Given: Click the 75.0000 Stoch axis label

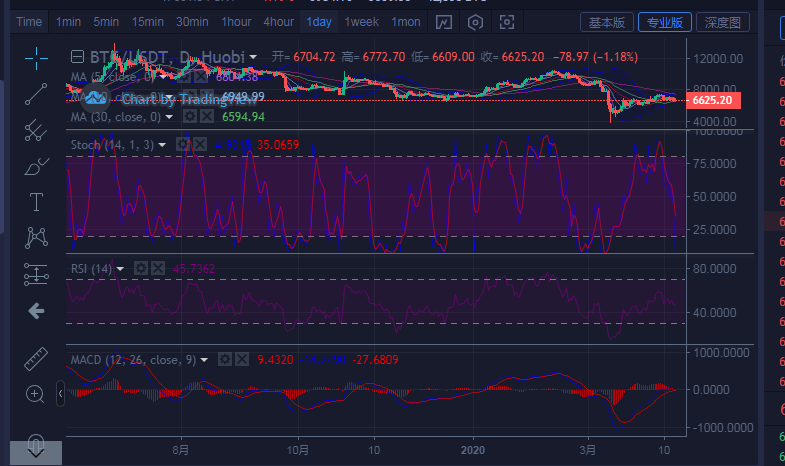Looking at the screenshot, I should click(714, 164).
